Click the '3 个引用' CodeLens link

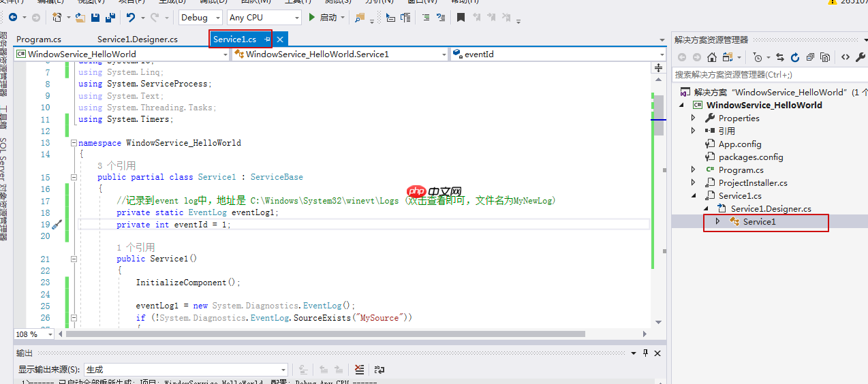[x=117, y=165]
